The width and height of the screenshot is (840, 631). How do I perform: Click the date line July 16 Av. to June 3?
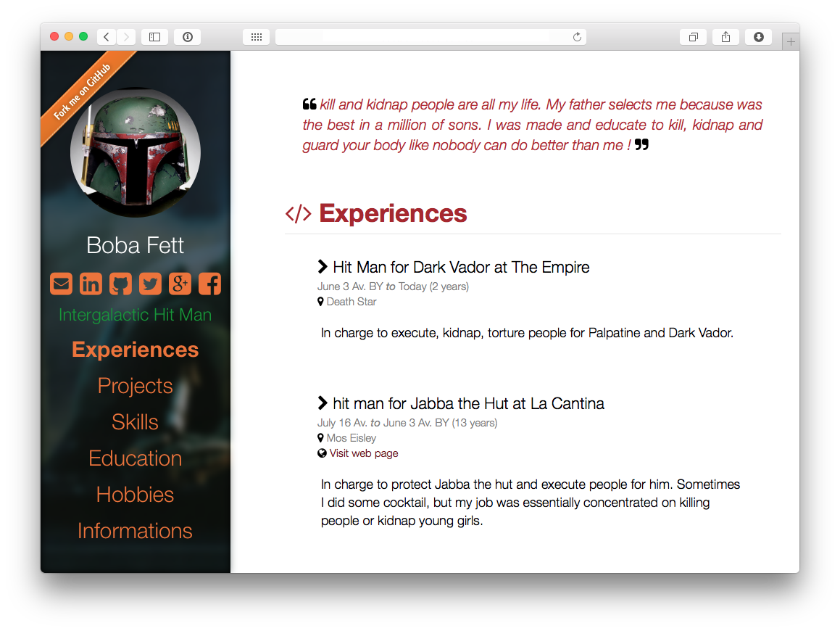407,422
